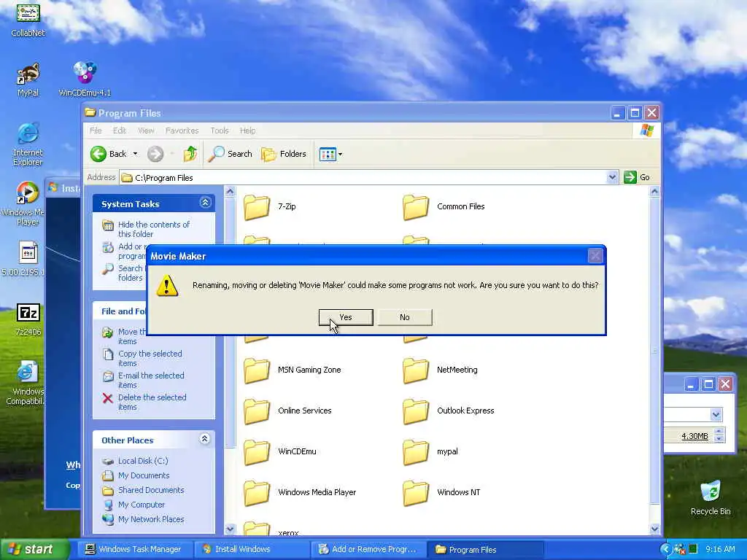Choose No in Movie Maker dialog
747x560 pixels.
tap(405, 317)
